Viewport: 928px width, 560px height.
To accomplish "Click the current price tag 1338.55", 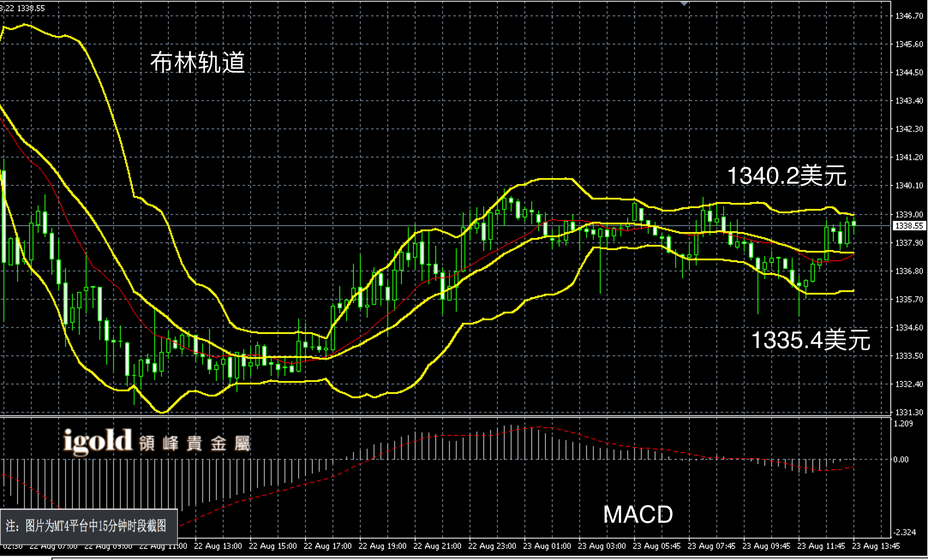I will (910, 226).
